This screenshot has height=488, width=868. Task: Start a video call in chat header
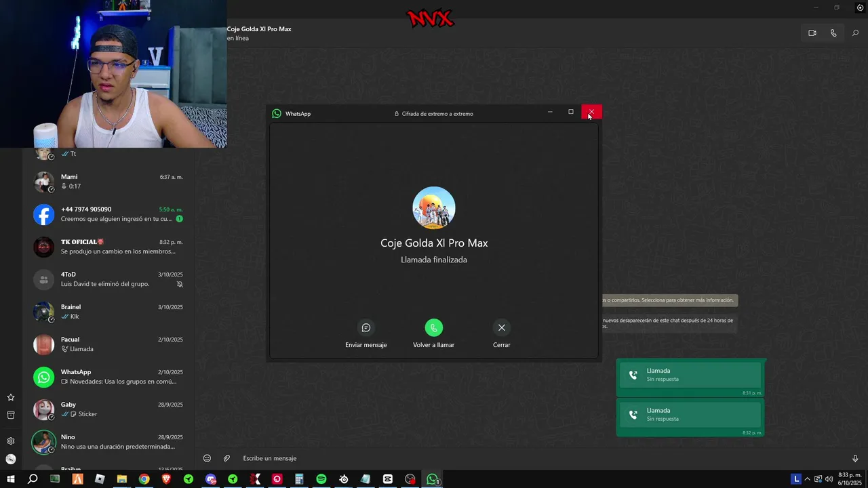[x=812, y=33]
